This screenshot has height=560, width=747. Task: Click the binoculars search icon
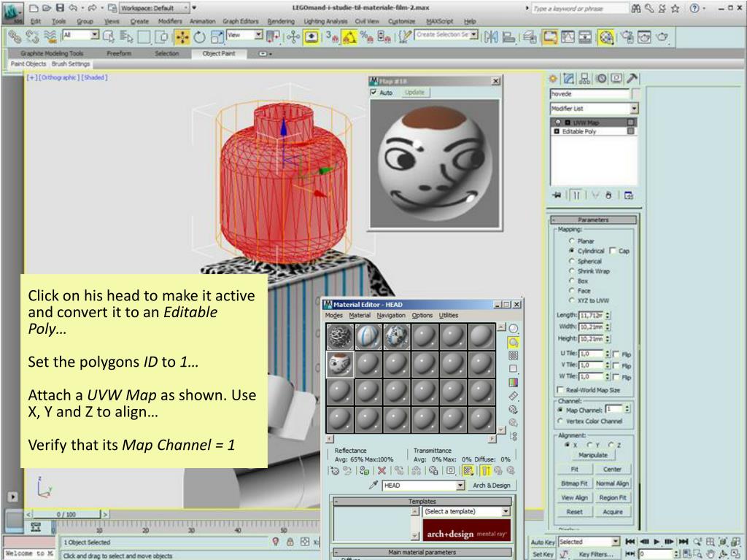pos(635,8)
